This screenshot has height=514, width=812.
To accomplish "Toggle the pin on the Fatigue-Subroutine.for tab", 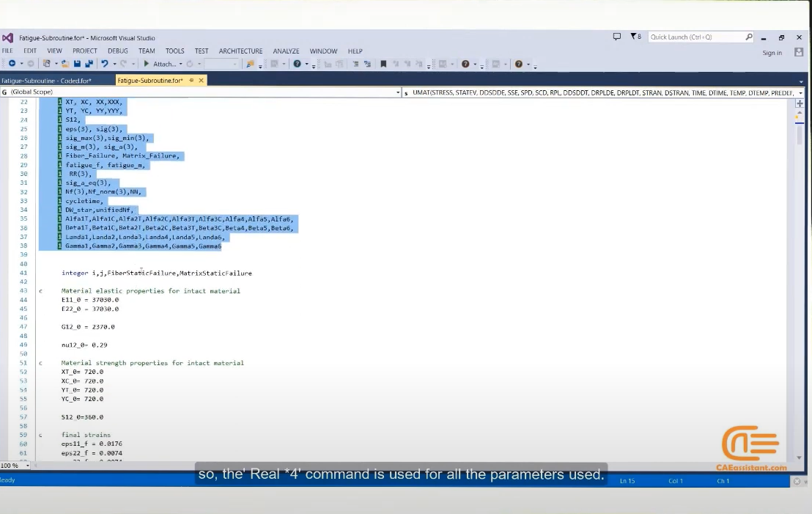I will (191, 81).
